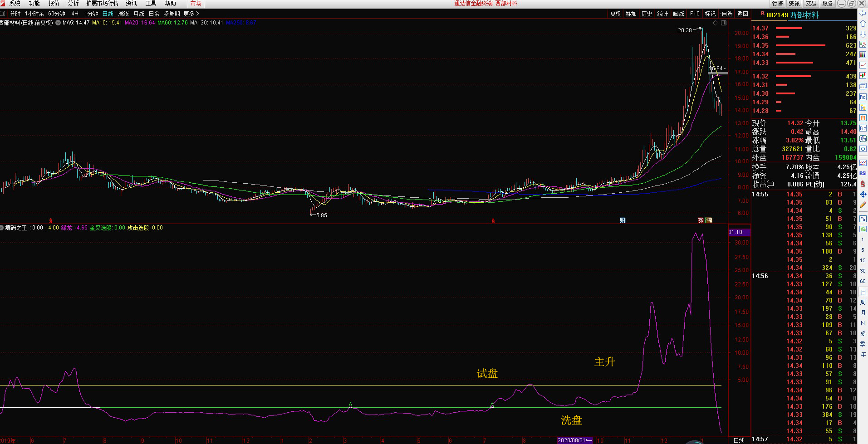Click the RSI indicator icon in sidebar

pos(863,173)
